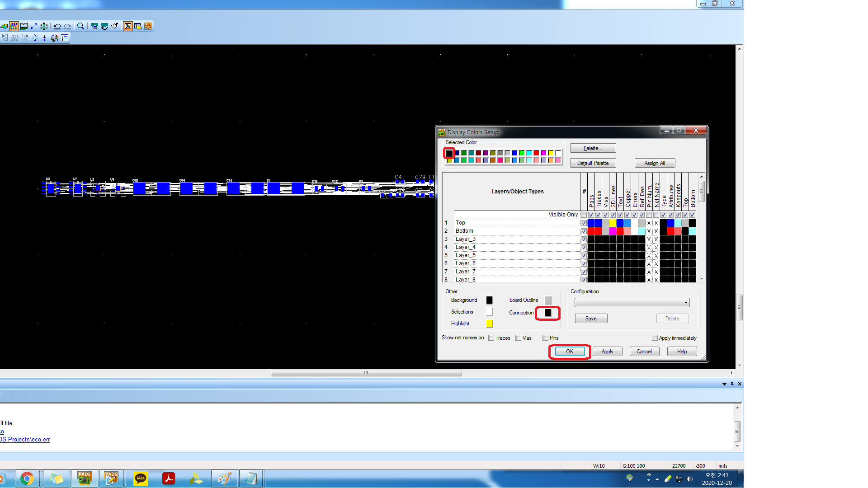Viewport: 868px width, 488px height.
Task: Click the component fanout icon
Action: pos(44,26)
